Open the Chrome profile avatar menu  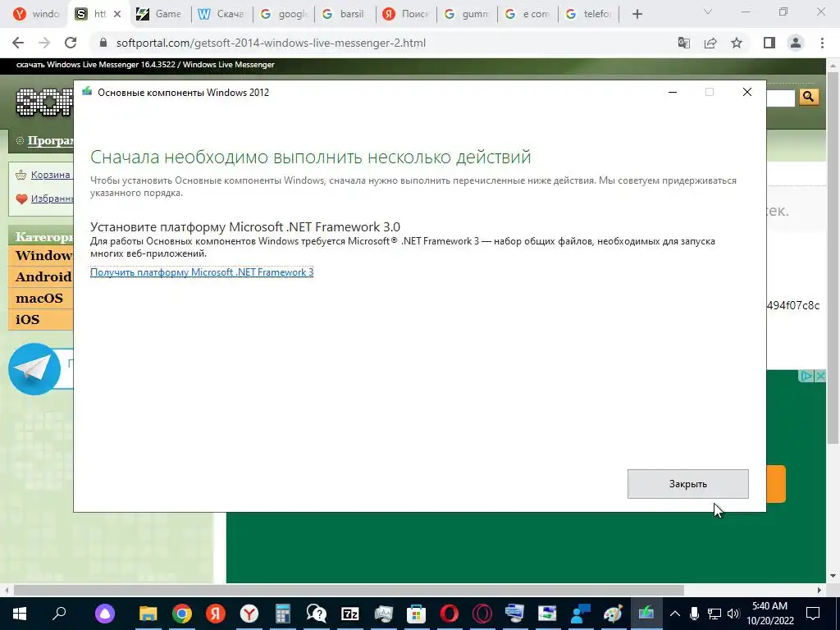796,43
